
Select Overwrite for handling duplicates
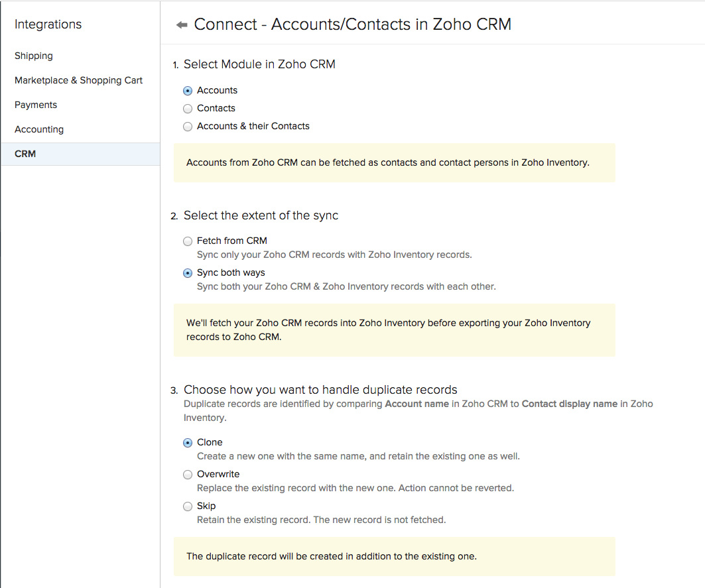187,474
